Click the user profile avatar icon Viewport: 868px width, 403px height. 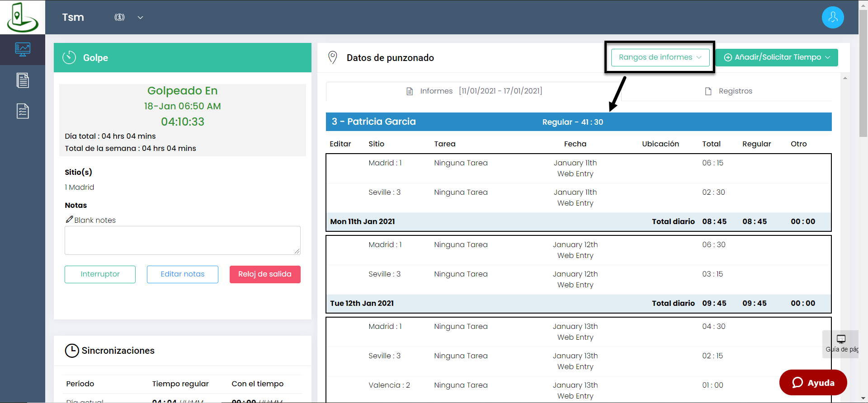[x=833, y=18]
